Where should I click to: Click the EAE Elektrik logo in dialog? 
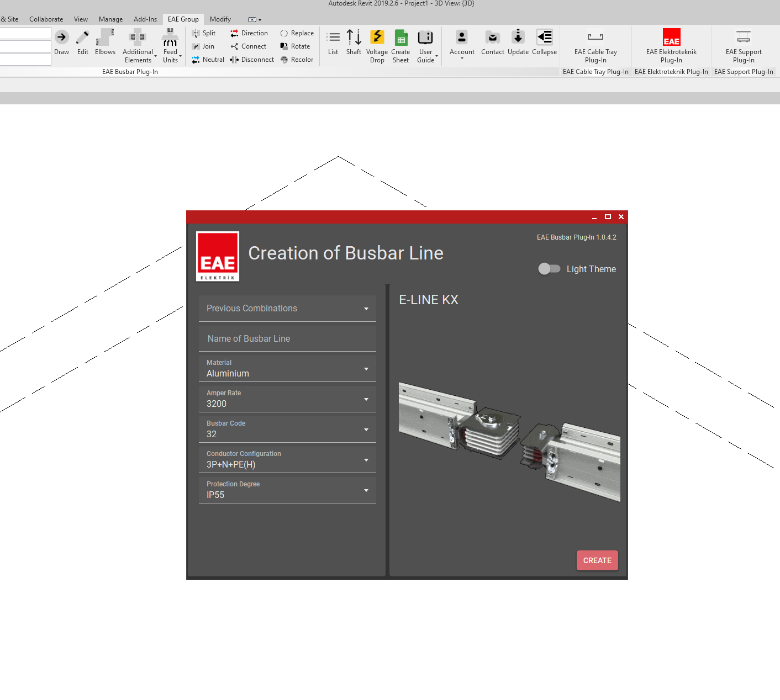pos(218,256)
